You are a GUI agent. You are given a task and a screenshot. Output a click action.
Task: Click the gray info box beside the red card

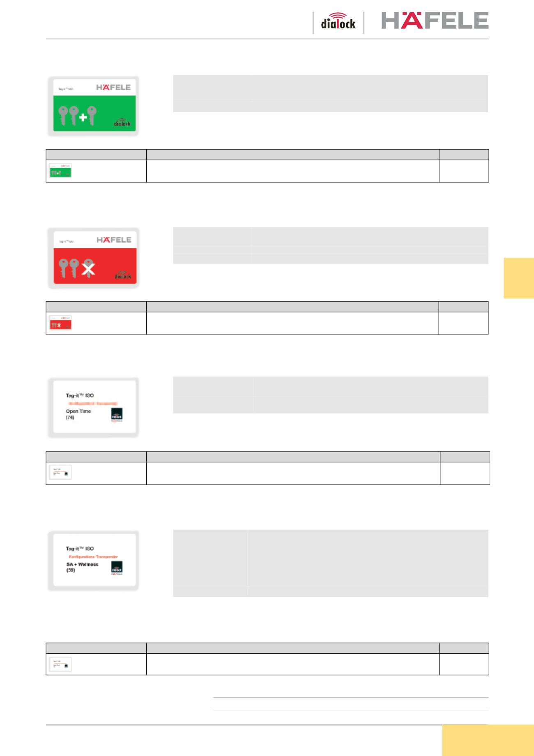pyautogui.click(x=330, y=245)
